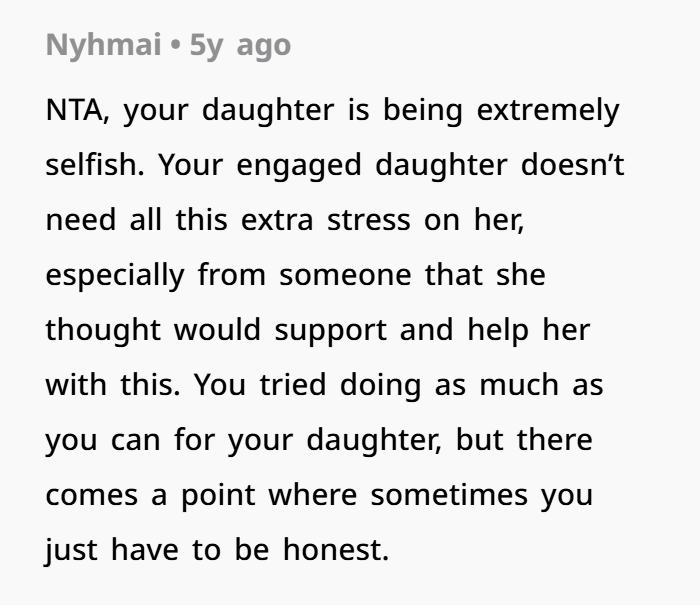The width and height of the screenshot is (700, 605).
Task: Click the phrase "extra stress"
Action: click(x=317, y=219)
